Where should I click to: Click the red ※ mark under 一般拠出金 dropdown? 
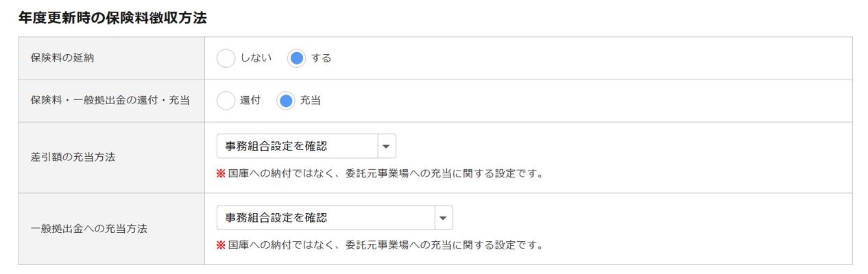[221, 245]
